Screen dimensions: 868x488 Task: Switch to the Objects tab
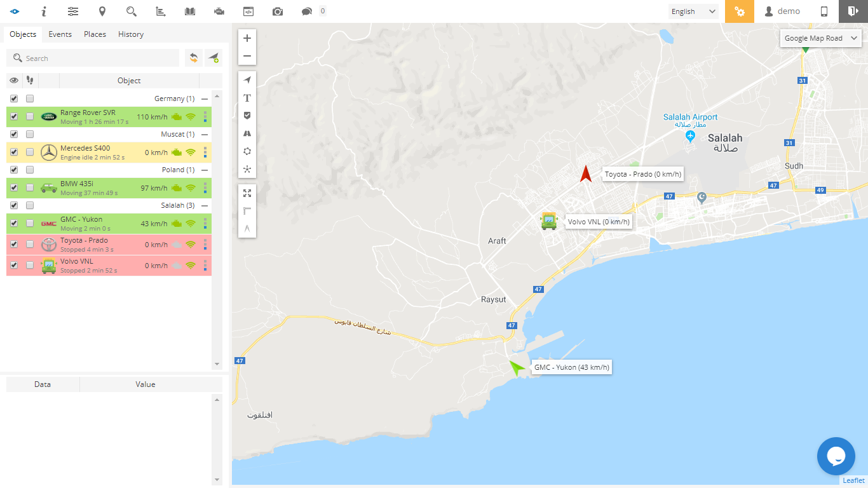click(23, 34)
